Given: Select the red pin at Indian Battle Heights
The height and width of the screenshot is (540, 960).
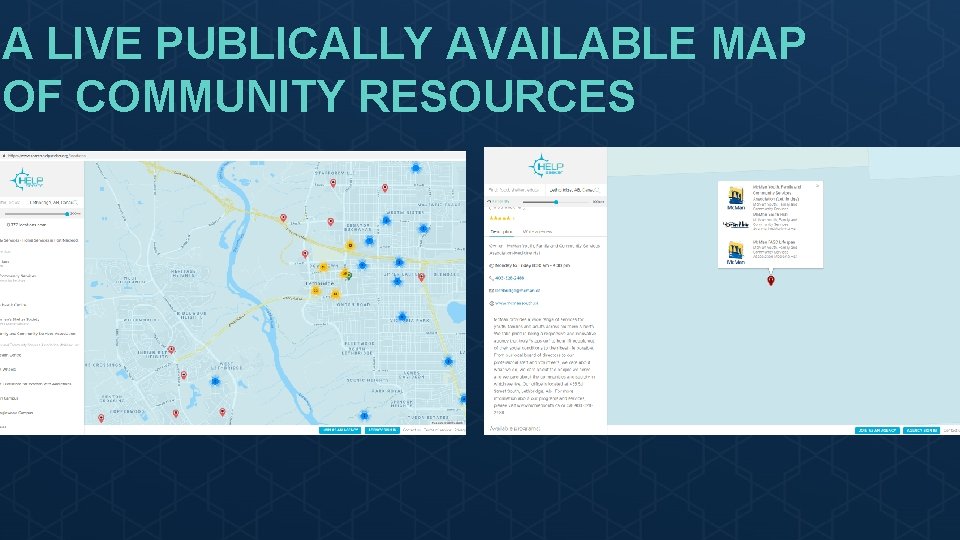Looking at the screenshot, I should [171, 350].
